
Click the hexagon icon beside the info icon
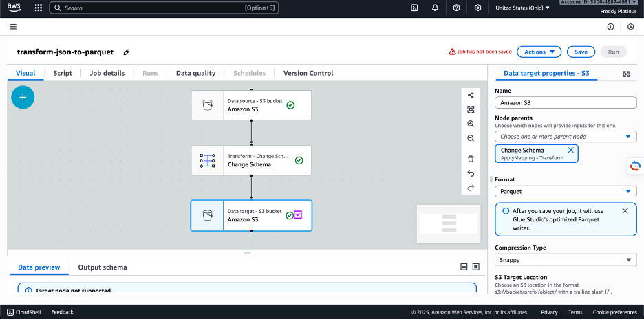pos(631,27)
